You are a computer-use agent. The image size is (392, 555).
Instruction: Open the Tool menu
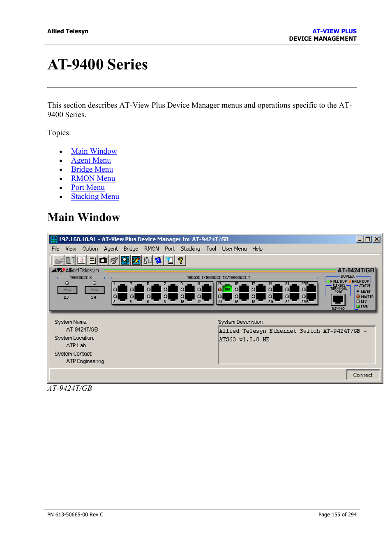211,249
